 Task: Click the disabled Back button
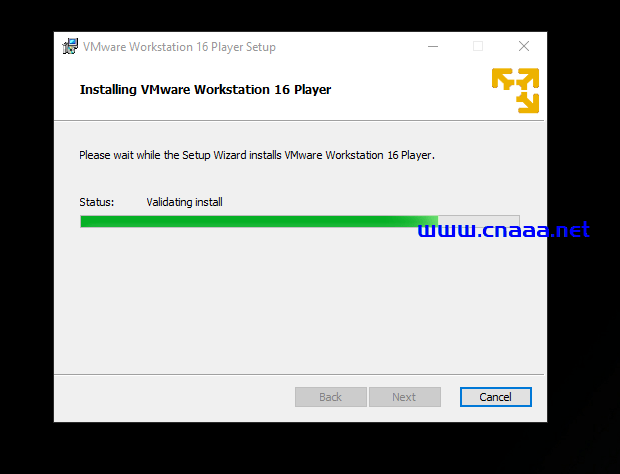pyautogui.click(x=331, y=397)
